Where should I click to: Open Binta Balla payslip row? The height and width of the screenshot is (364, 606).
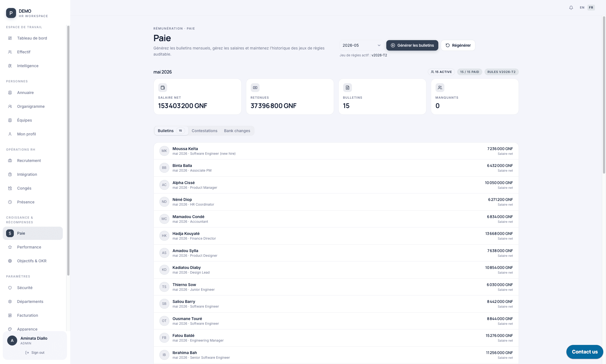(x=336, y=168)
